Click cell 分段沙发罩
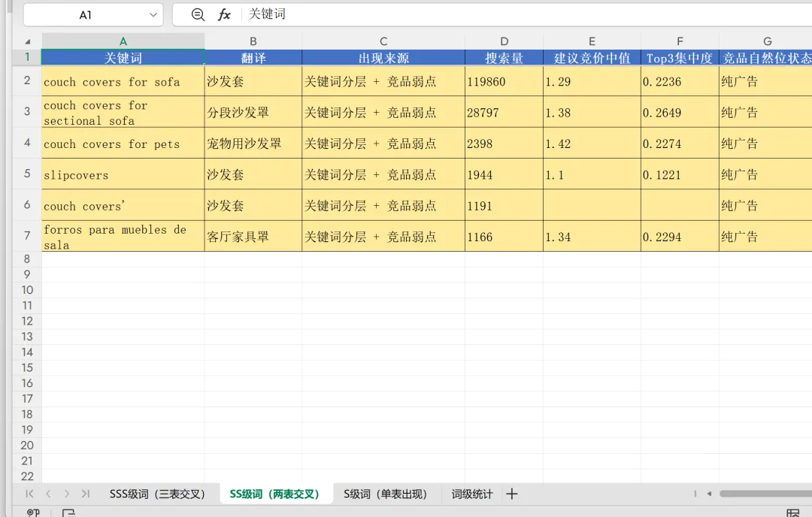 (253, 112)
